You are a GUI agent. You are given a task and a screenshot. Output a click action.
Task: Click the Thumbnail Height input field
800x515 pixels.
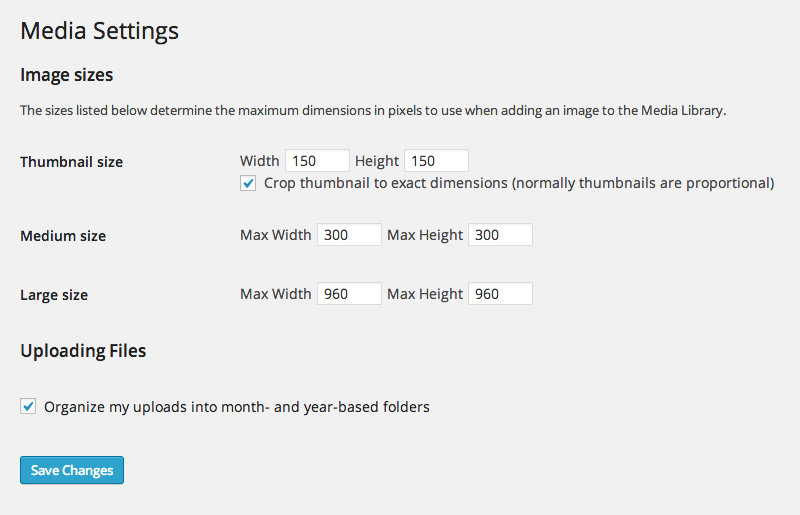click(436, 161)
